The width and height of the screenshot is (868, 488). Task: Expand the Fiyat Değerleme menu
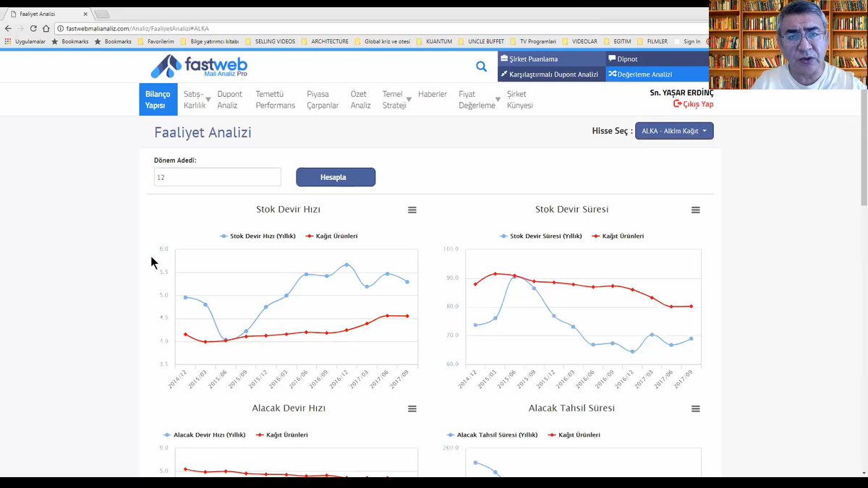[479, 99]
